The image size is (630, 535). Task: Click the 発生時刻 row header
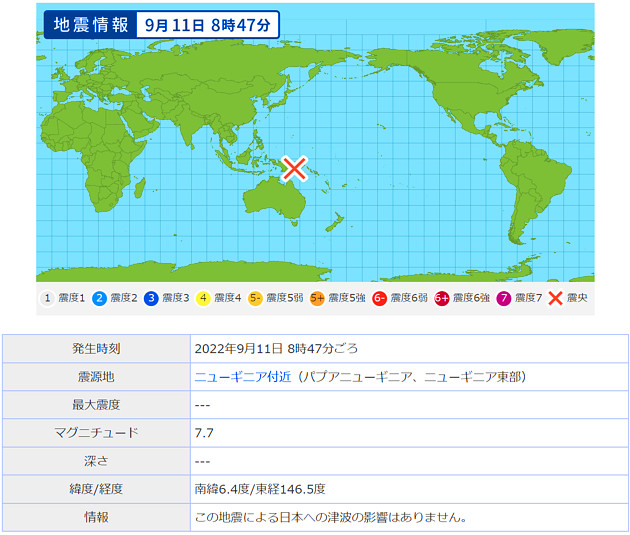(96, 348)
